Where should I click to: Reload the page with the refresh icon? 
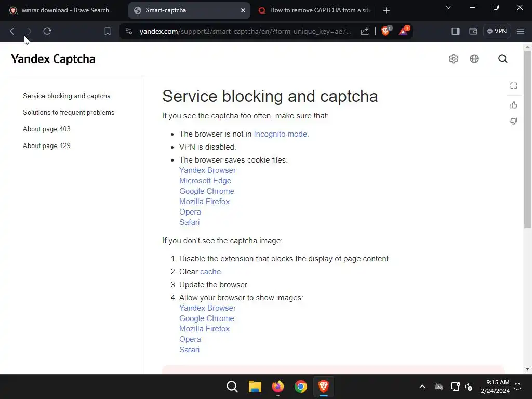pos(47,31)
